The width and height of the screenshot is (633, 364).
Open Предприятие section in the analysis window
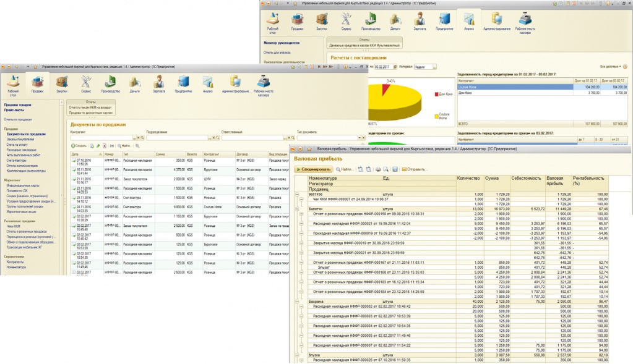click(x=444, y=22)
